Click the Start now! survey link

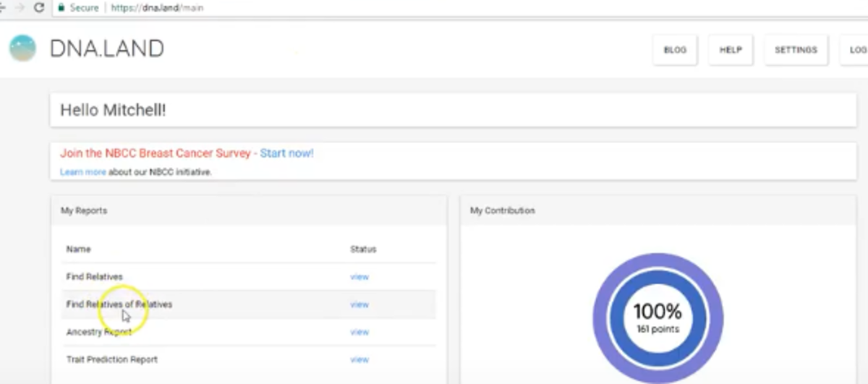(x=287, y=153)
